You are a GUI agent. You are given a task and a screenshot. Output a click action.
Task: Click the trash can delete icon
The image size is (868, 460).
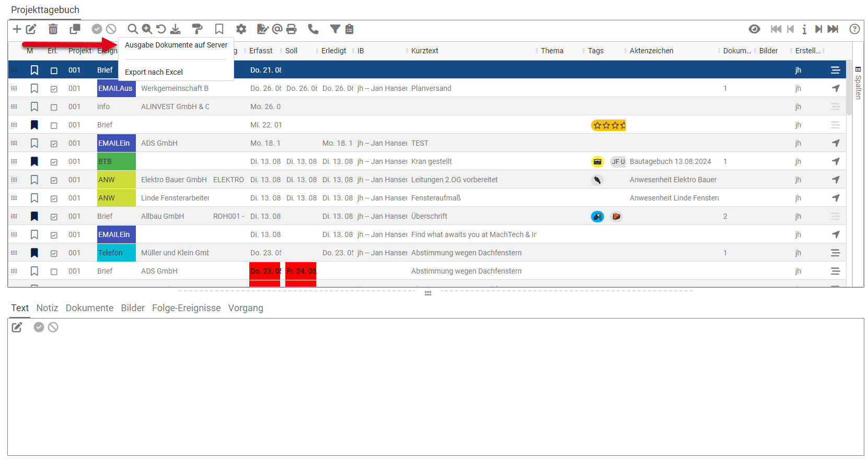point(53,29)
